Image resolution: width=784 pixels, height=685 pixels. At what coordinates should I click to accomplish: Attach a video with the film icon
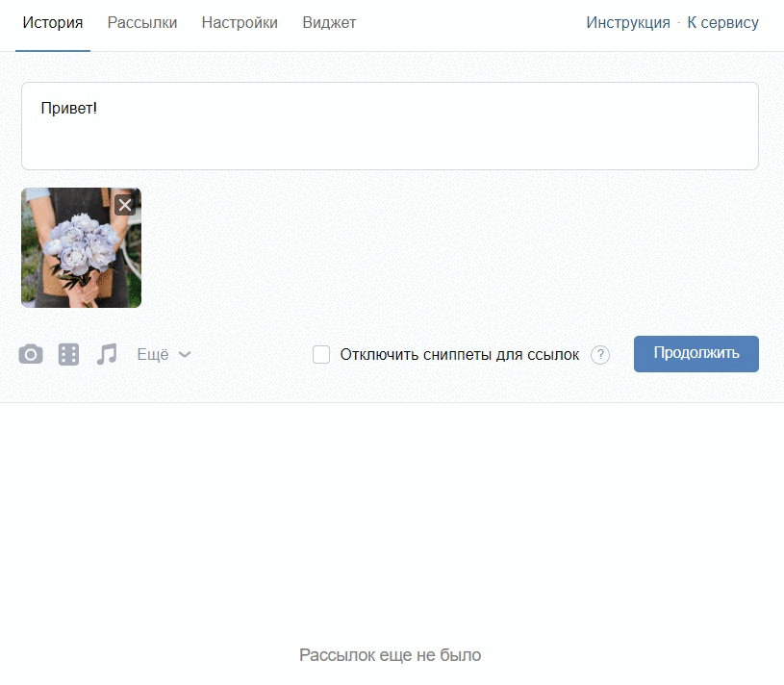(x=68, y=354)
